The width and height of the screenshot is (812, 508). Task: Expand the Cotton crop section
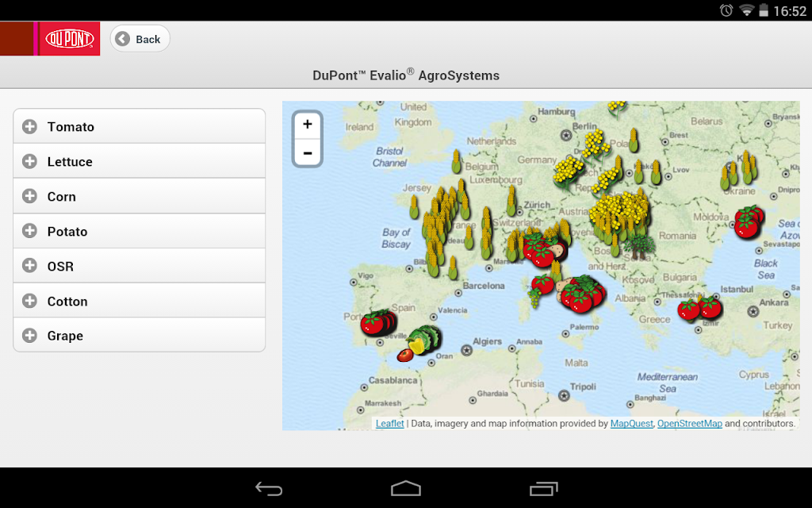(x=139, y=301)
